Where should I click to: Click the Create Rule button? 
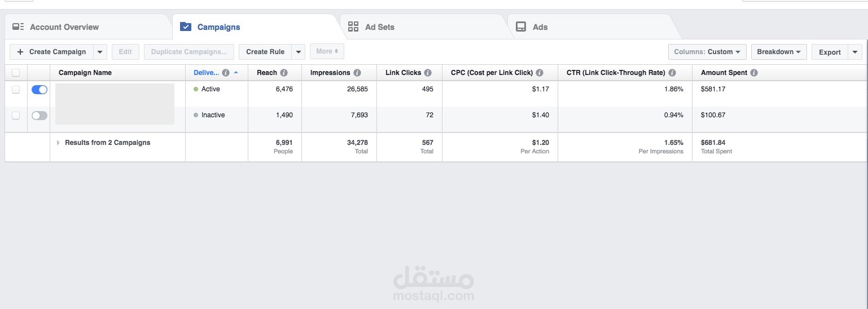coord(265,52)
